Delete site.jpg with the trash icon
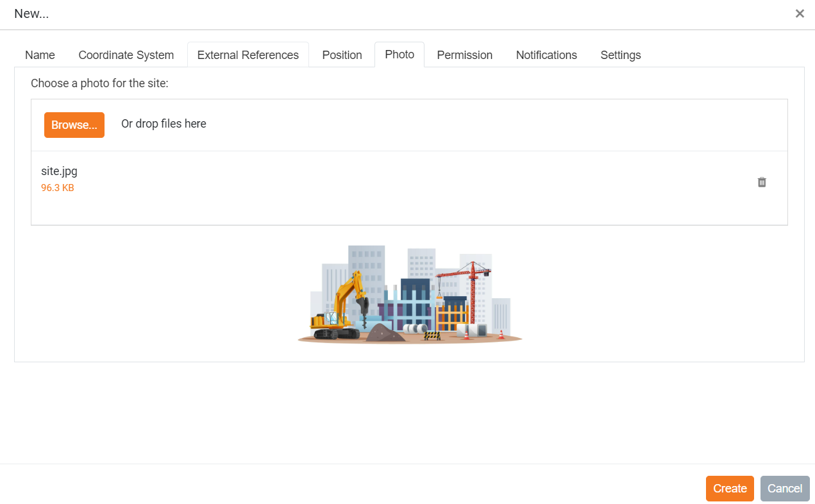 pos(762,182)
